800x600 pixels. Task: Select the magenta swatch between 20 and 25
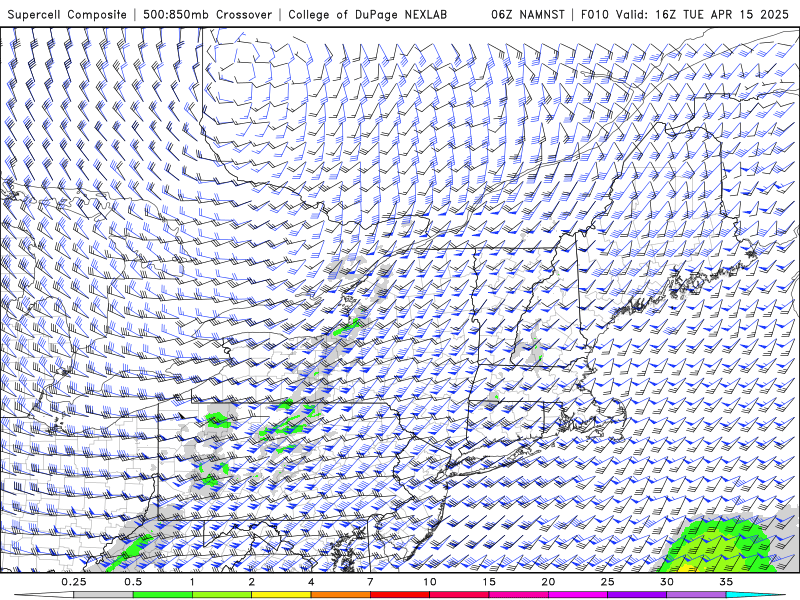click(578, 595)
